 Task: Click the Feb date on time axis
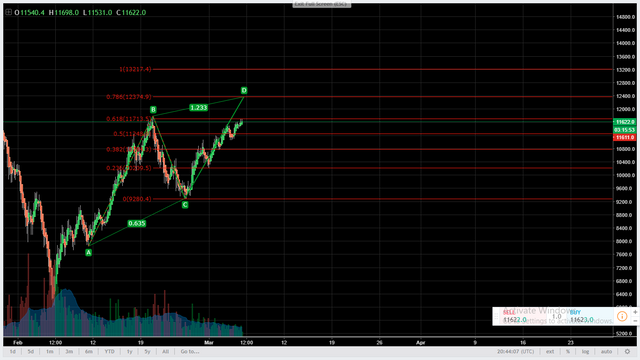pos(18,342)
